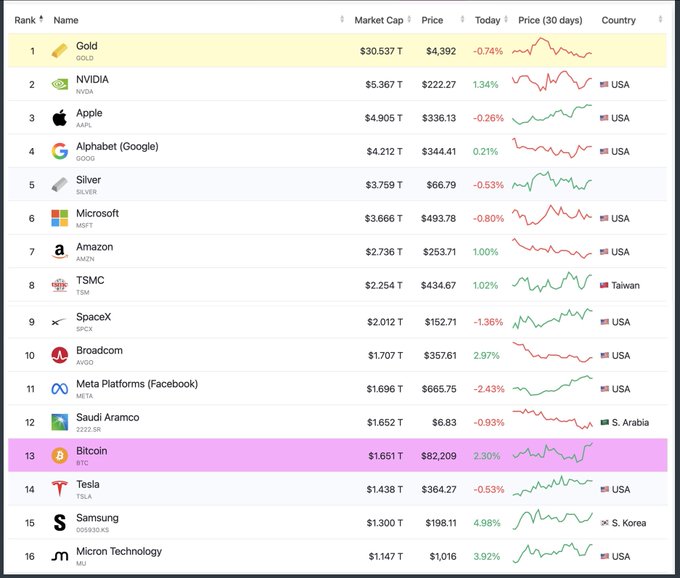Open the NVIDIA name link
The height and width of the screenshot is (578, 680).
point(92,79)
